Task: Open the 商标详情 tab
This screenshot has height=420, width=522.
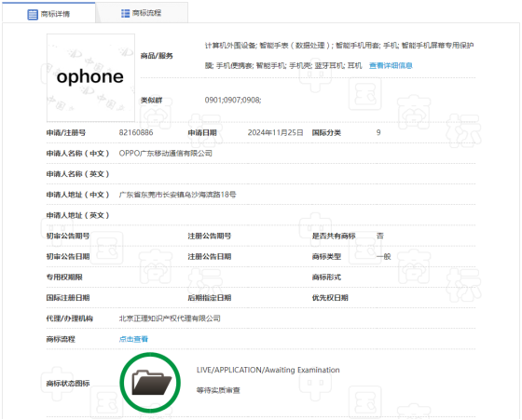Action: tap(48, 13)
